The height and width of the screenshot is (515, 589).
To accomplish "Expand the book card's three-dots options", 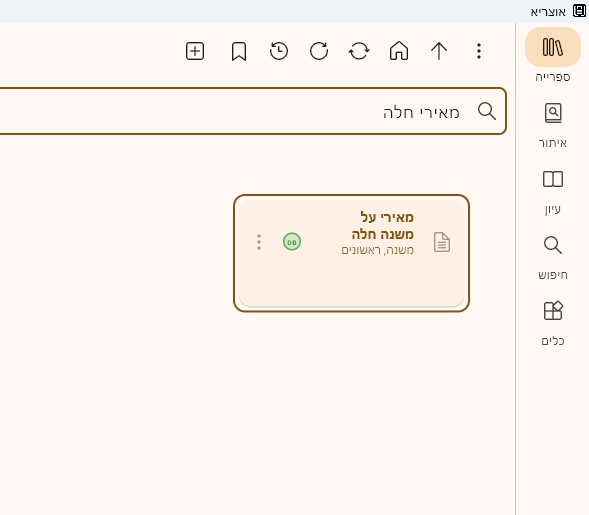I will (259, 242).
